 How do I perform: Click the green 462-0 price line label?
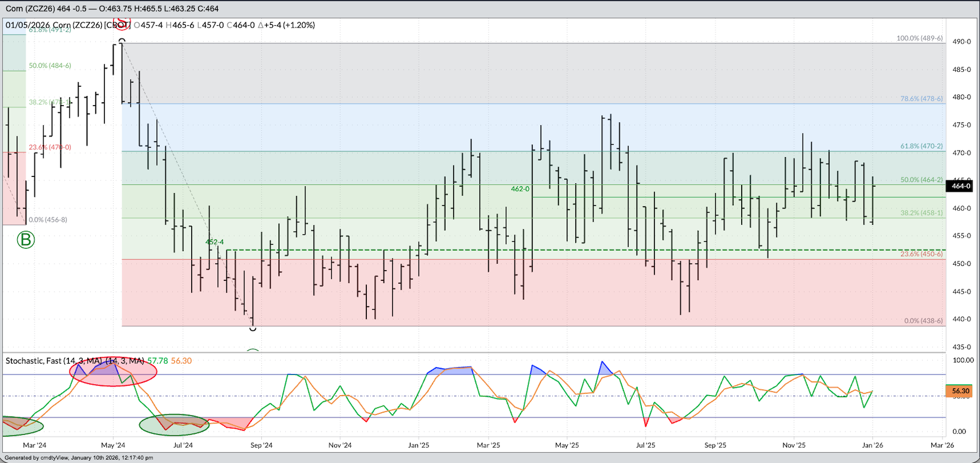[520, 188]
